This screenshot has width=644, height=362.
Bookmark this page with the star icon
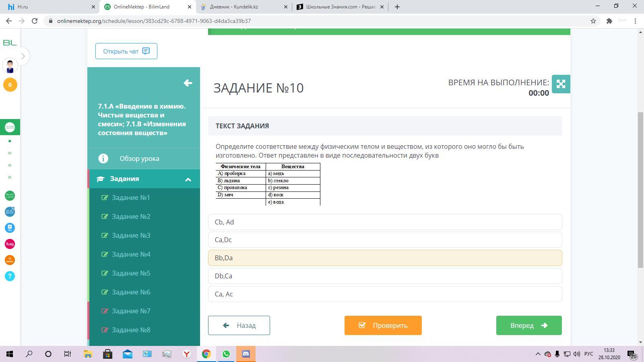(593, 21)
